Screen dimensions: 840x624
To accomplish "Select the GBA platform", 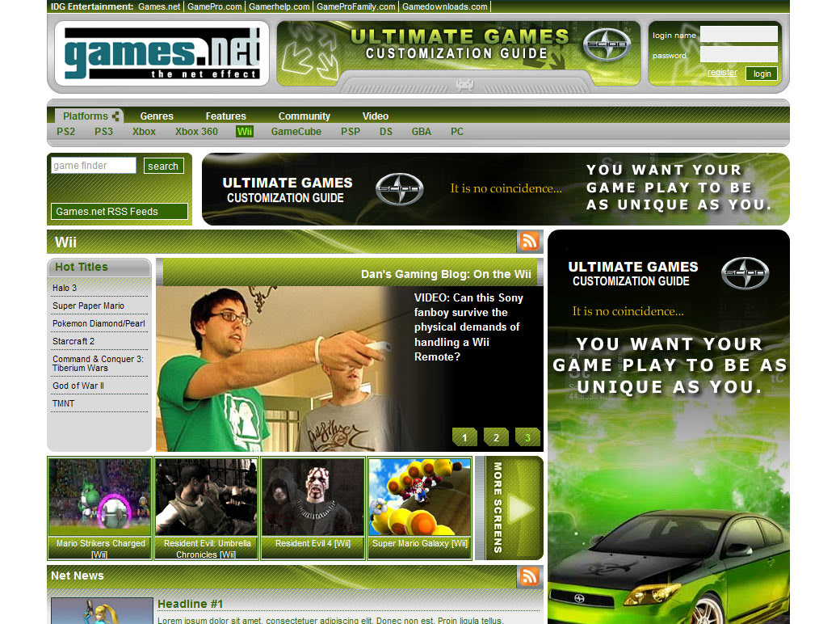I will [421, 131].
